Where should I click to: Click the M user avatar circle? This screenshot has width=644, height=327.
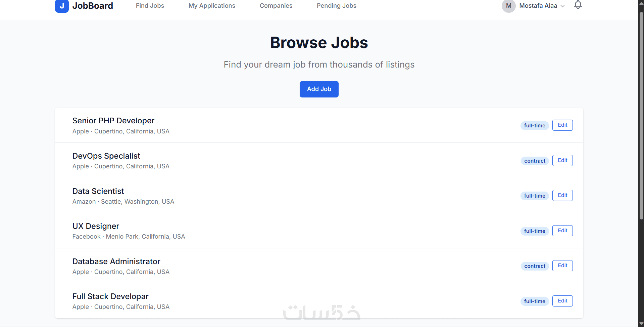[x=508, y=6]
